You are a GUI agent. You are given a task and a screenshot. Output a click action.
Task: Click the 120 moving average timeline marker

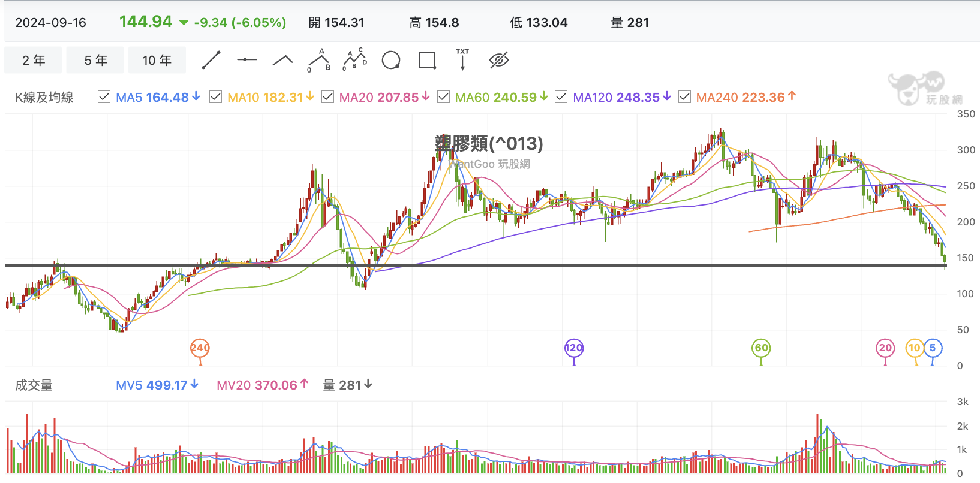(x=574, y=348)
